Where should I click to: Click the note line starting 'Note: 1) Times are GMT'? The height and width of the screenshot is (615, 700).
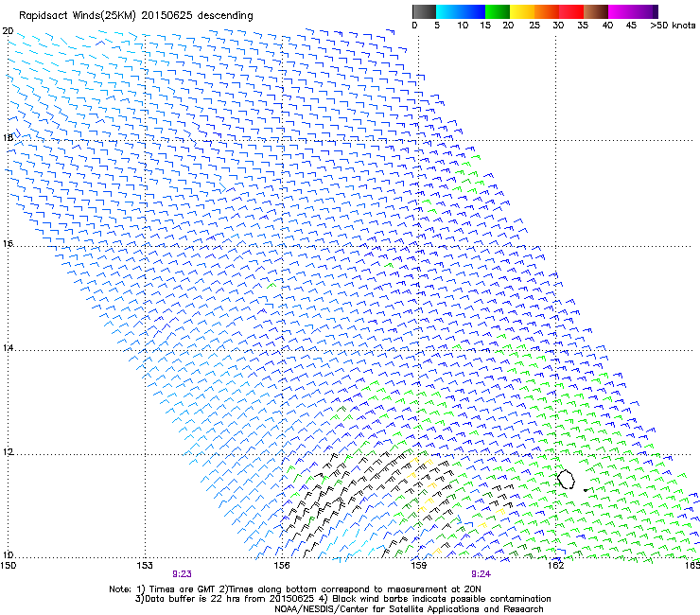point(295,589)
